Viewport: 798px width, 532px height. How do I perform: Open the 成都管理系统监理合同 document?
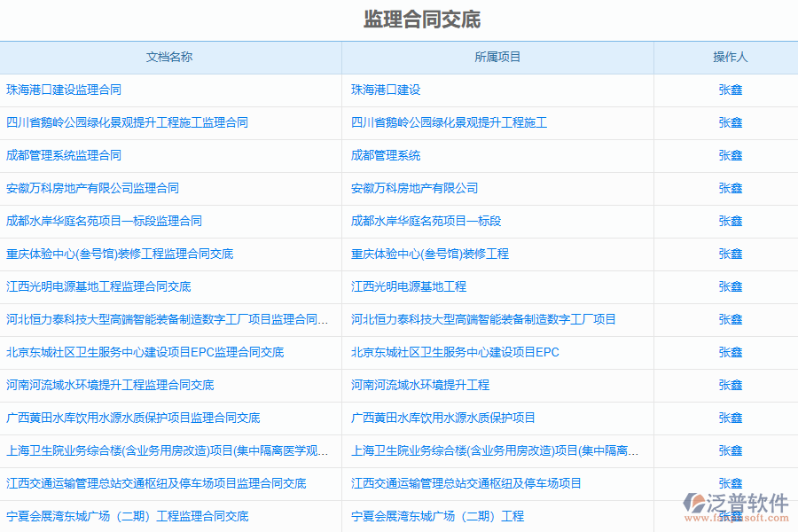[x=64, y=155]
